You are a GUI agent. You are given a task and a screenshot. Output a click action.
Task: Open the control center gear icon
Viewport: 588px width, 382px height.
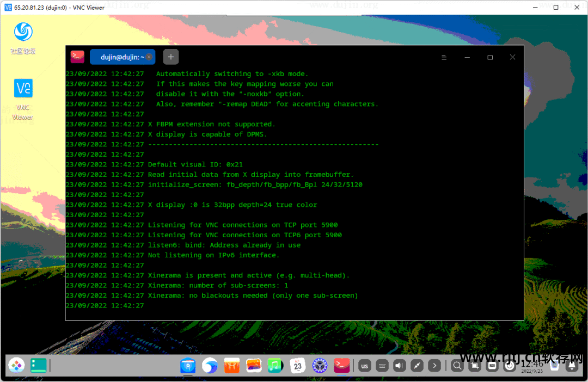[x=320, y=366]
